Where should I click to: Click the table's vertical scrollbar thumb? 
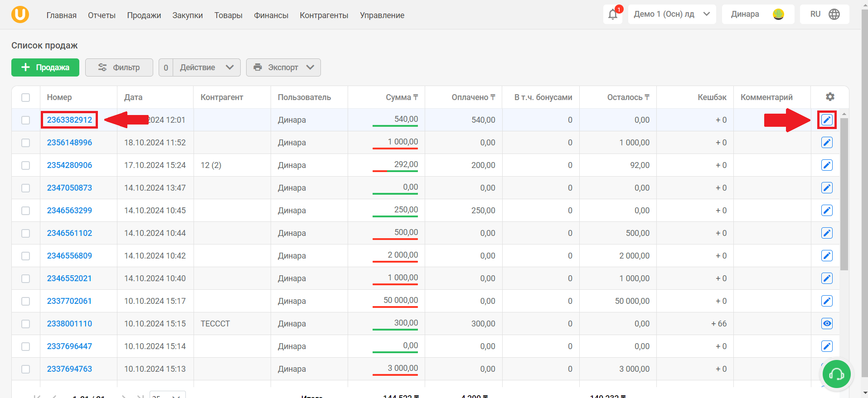[x=844, y=195]
